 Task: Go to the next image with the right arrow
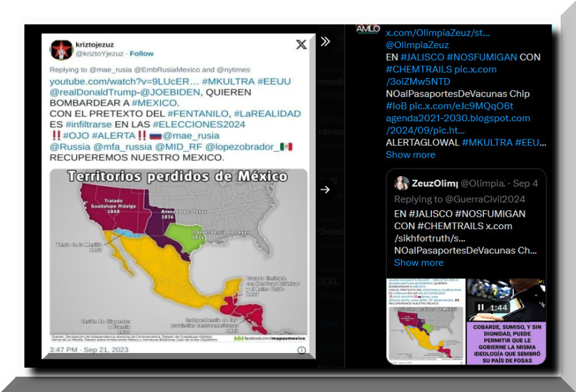coord(325,189)
